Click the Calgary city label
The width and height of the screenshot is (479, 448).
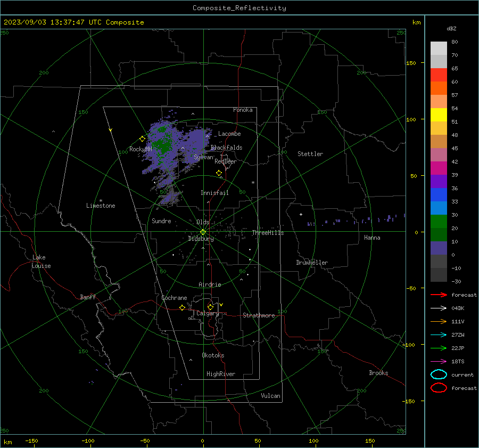coord(208,313)
